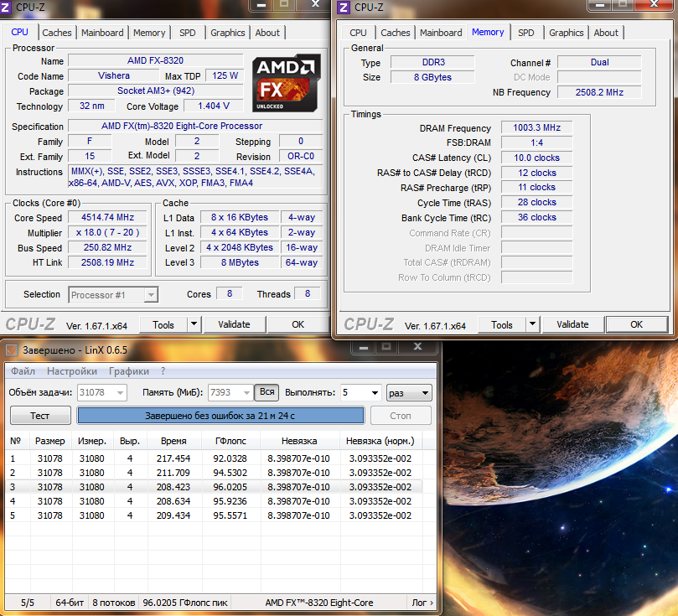The height and width of the screenshot is (616, 678).
Task: Click the Лог expander in LinX status bar
Action: tap(422, 603)
